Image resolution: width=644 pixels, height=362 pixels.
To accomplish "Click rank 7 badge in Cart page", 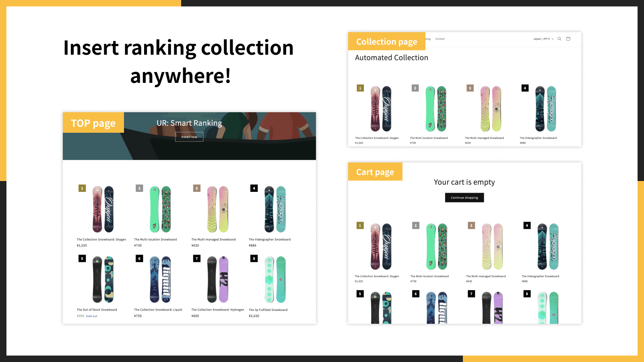I will (x=471, y=294).
